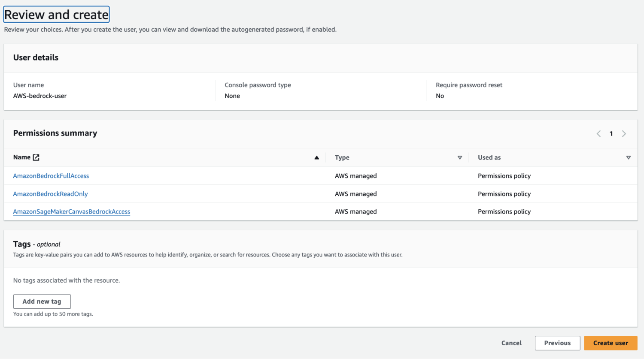Click the next page chevron in Permissions summary
Screen dimensions: 644x359
[x=624, y=133]
